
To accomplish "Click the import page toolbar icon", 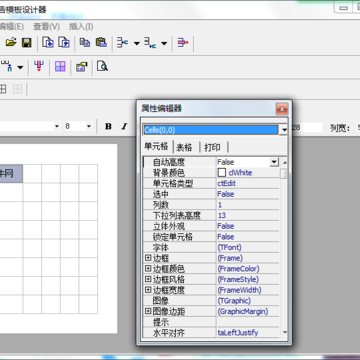I will pos(48,43).
